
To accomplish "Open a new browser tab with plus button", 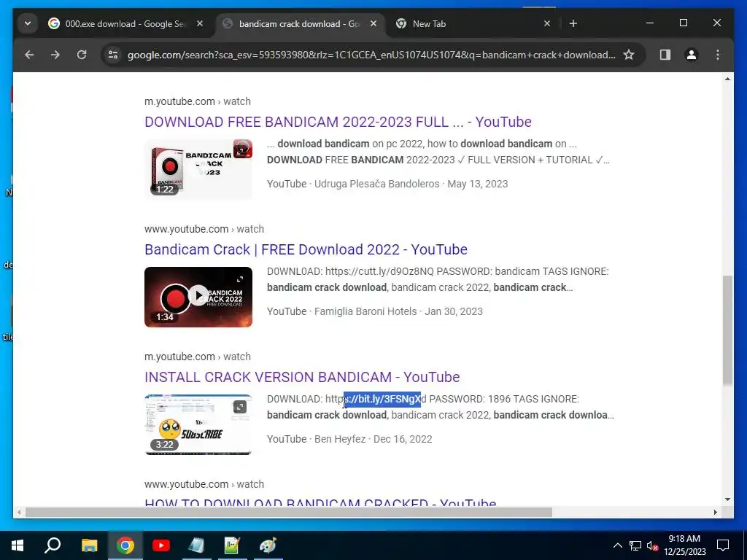I will coord(573,23).
